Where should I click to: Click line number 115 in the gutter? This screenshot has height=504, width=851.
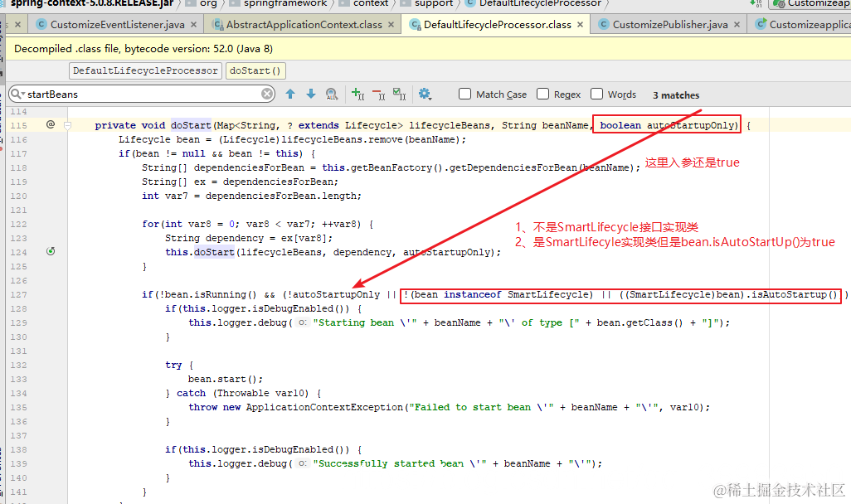click(x=18, y=125)
